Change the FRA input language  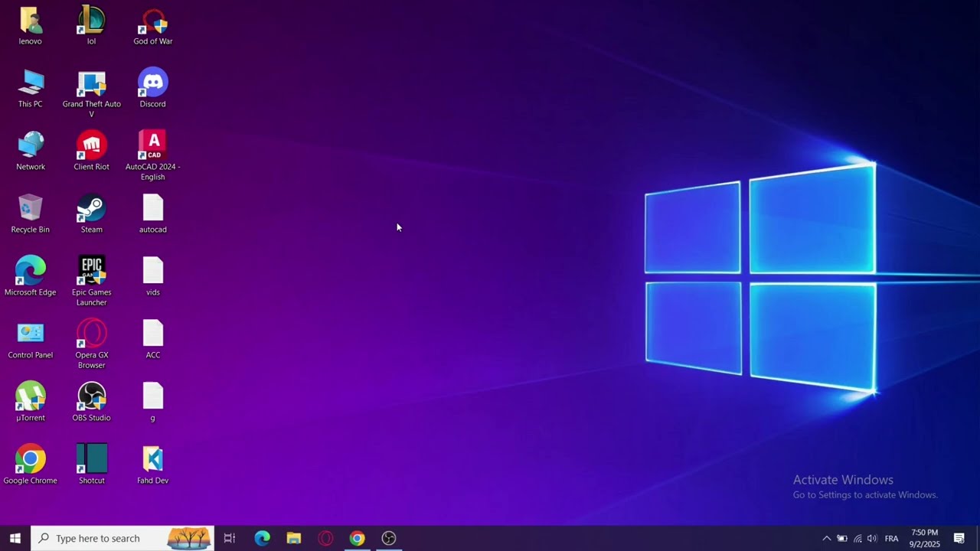tap(891, 538)
